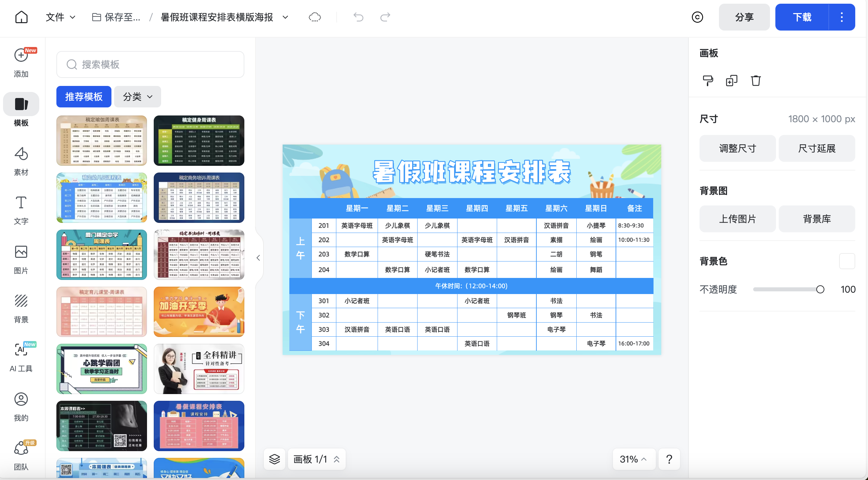Collapse the template side panel
The image size is (868, 480).
[258, 258]
